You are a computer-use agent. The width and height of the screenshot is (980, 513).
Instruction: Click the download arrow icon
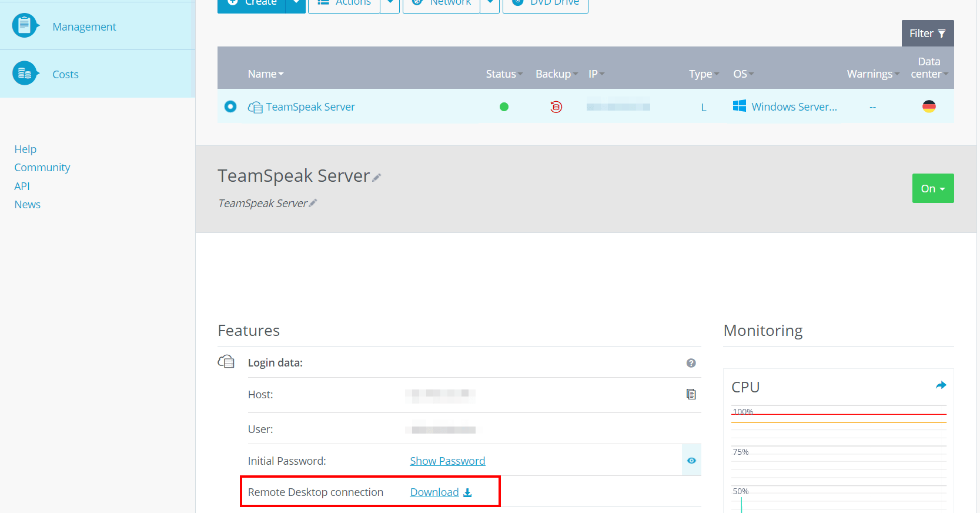(x=467, y=492)
